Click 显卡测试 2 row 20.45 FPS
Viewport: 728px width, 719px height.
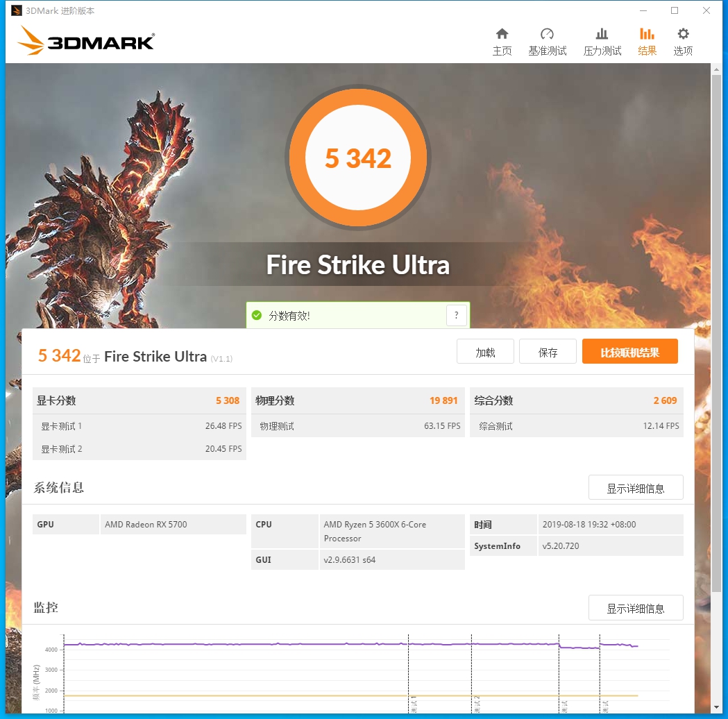click(139, 449)
